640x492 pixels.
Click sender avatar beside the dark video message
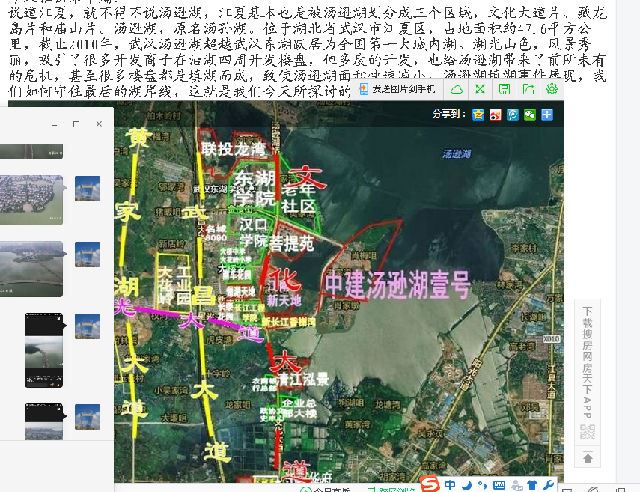click(87, 326)
